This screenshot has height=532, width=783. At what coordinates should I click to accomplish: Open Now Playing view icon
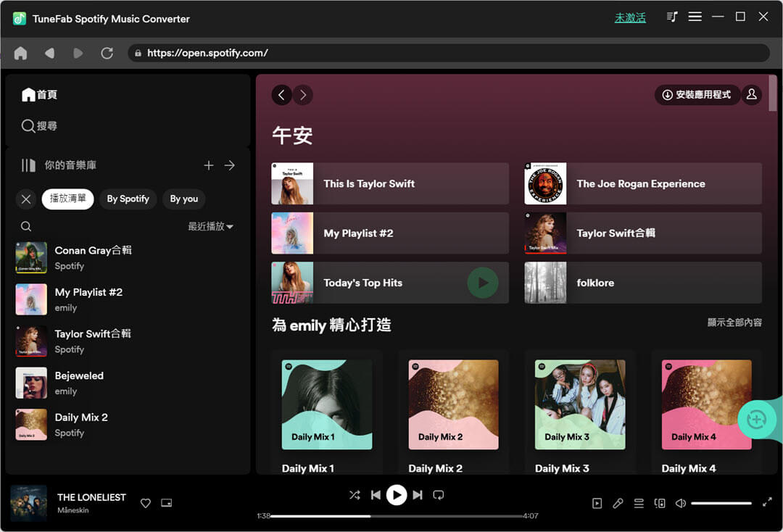click(597, 503)
